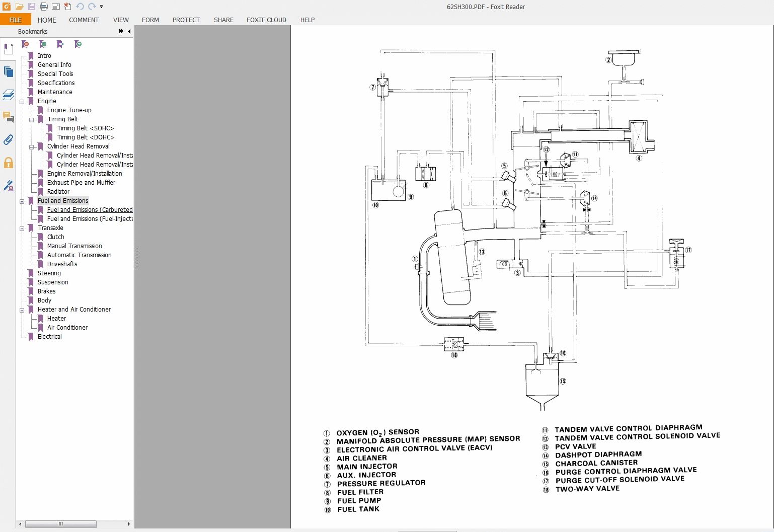Open the Digital Signatures panel icon

coord(8,186)
